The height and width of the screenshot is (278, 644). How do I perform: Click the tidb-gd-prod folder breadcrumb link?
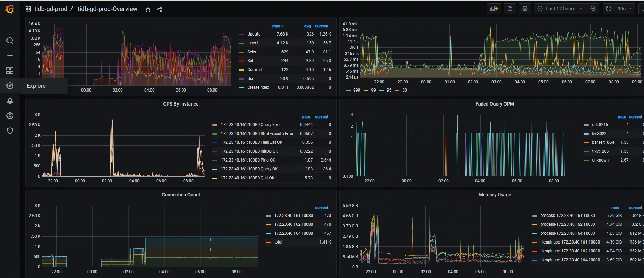pyautogui.click(x=51, y=9)
